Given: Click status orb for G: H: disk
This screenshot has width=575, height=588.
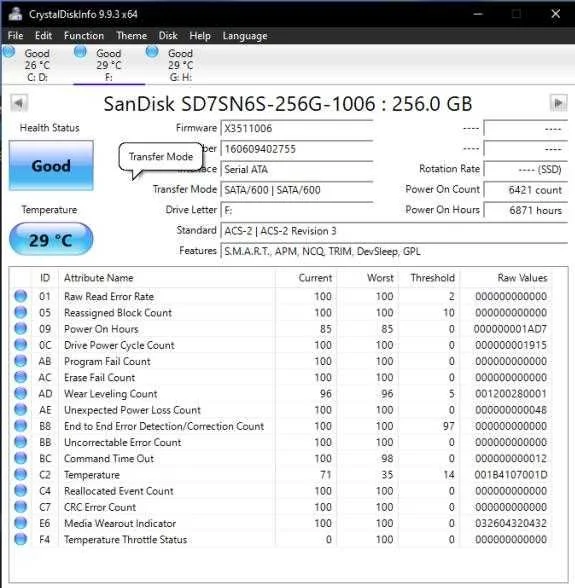Looking at the screenshot, I should 152,52.
